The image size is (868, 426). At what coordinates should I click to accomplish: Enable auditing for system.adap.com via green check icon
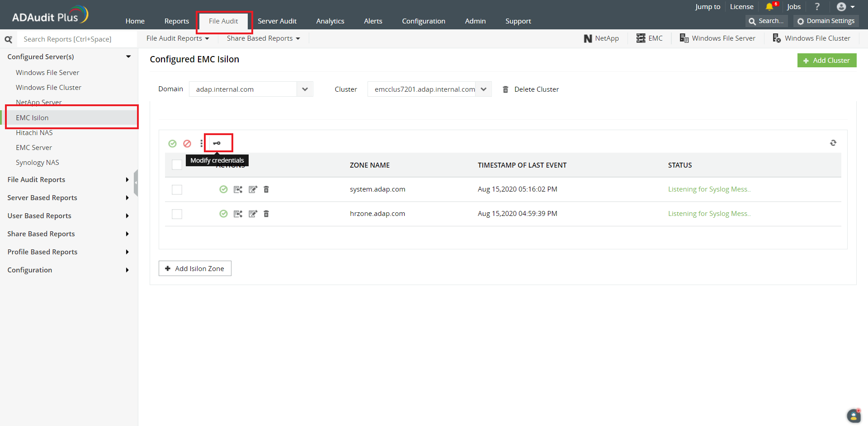(223, 189)
